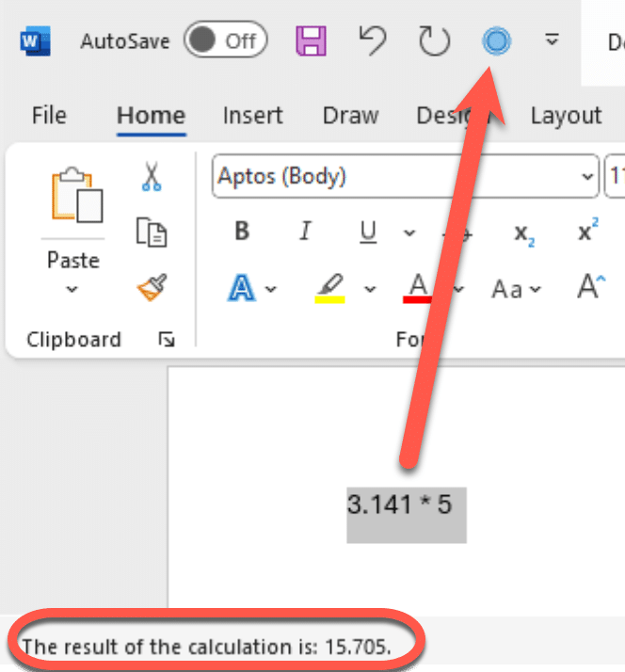Open Customize Quick Access Toolbar dropdown
This screenshot has width=625, height=672.
(552, 40)
